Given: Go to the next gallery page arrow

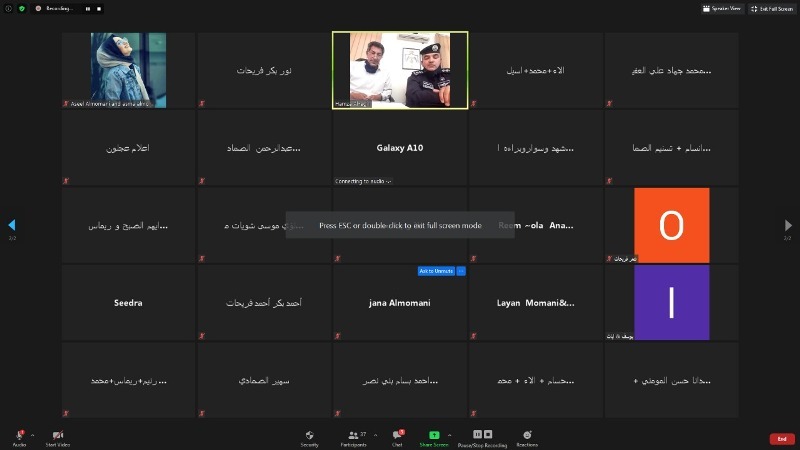Looking at the screenshot, I should click(788, 225).
